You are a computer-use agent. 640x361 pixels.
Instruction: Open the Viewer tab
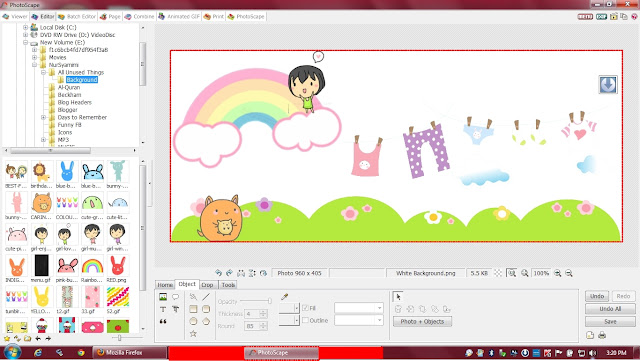[x=15, y=17]
